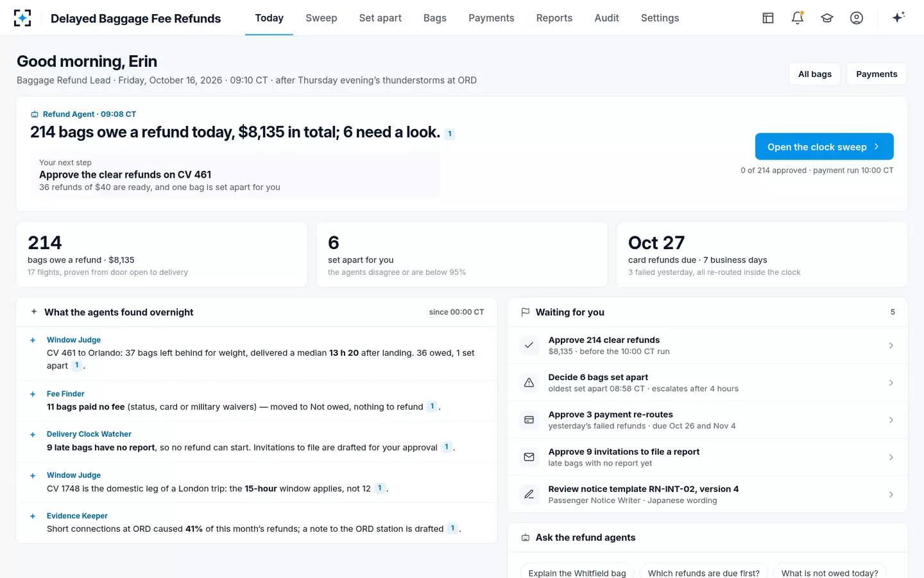The width and height of the screenshot is (924, 578).
Task: Open the notifications bell icon
Action: pyautogui.click(x=798, y=18)
